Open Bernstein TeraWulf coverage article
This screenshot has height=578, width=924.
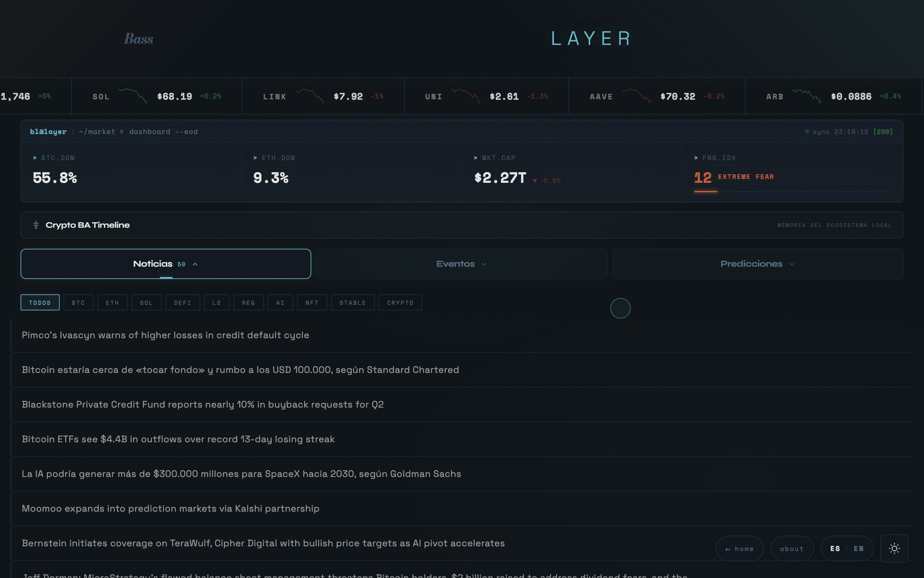coord(462,543)
